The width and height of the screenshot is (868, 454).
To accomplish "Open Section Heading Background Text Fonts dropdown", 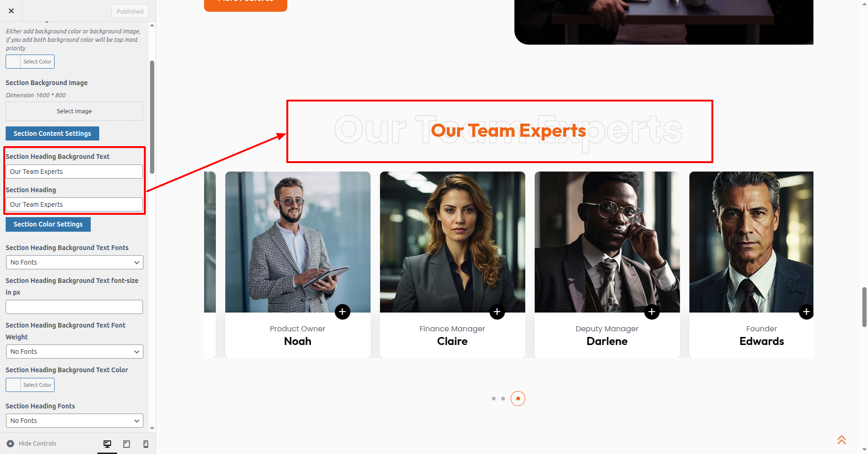I will coord(74,262).
